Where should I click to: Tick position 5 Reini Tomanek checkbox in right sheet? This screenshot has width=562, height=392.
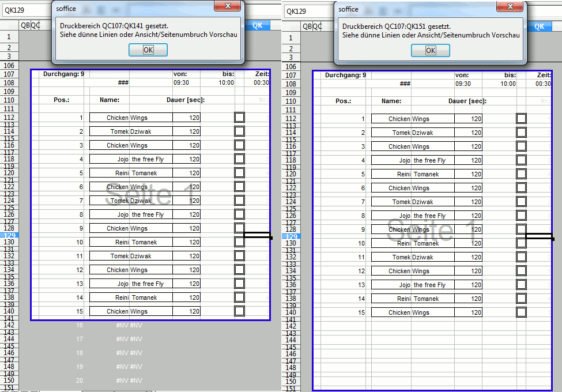[521, 174]
